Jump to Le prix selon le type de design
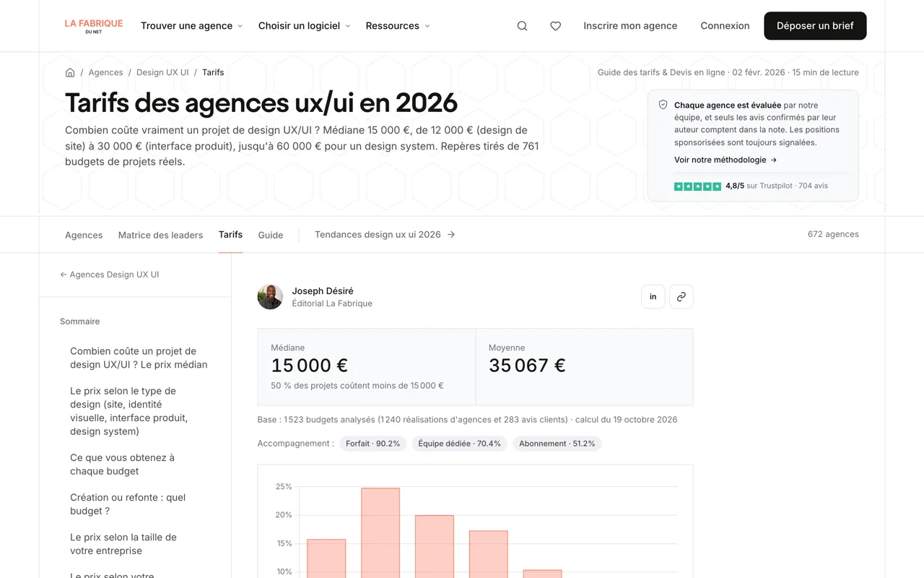This screenshot has height=578, width=924. 128,411
